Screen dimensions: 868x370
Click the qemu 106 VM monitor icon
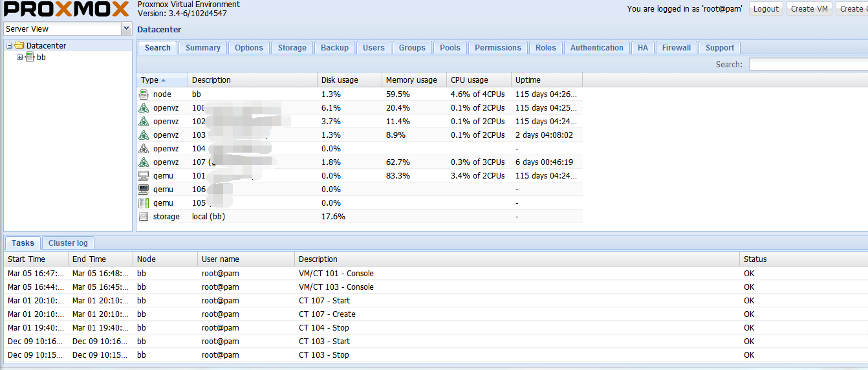point(144,190)
